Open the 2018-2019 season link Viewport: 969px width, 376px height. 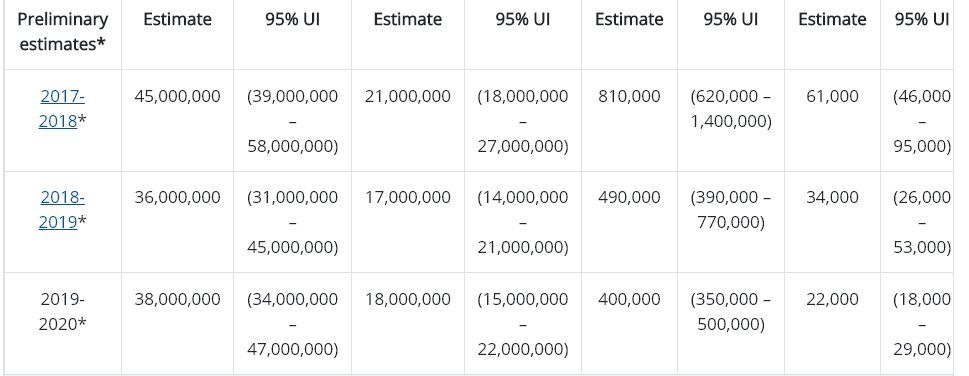click(62, 210)
